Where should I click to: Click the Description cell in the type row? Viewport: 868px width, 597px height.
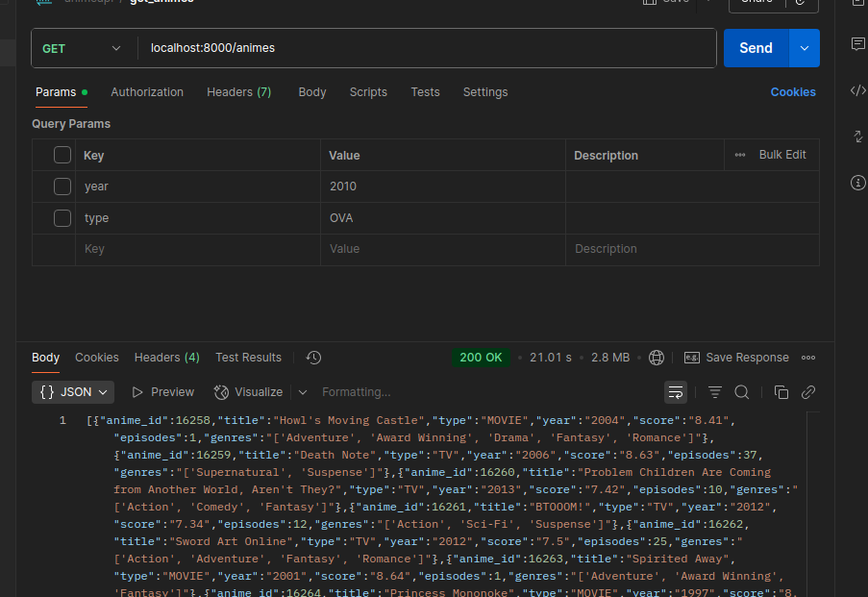692,218
